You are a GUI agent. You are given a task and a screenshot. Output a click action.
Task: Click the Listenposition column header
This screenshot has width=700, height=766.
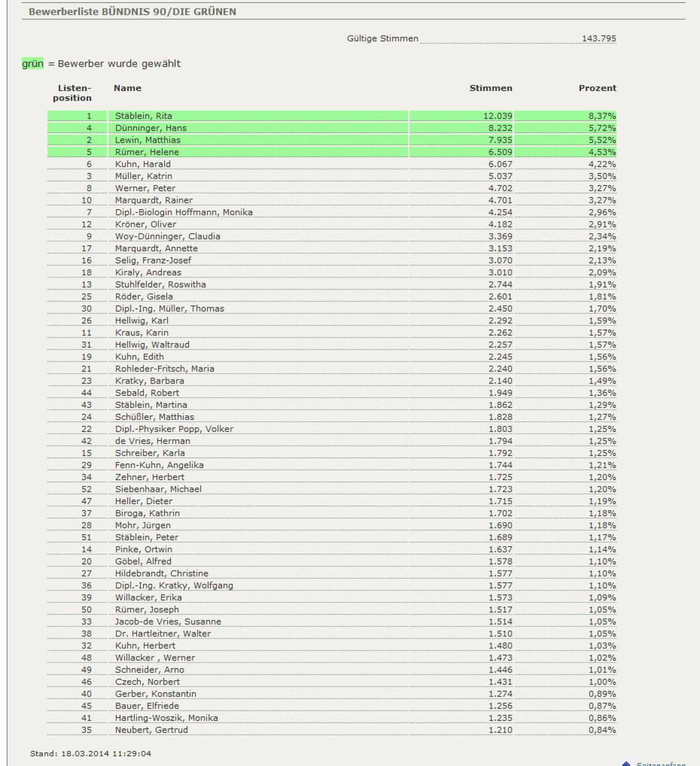tap(72, 93)
